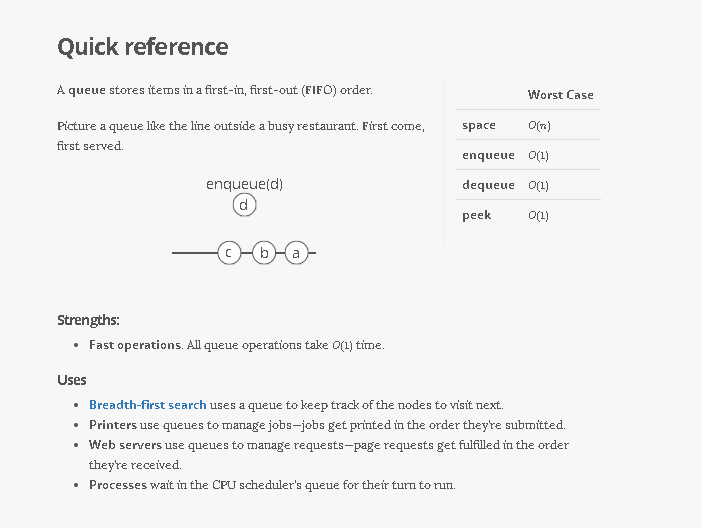This screenshot has width=701, height=528.
Task: Click the node labeled d in diagram
Action: (244, 205)
